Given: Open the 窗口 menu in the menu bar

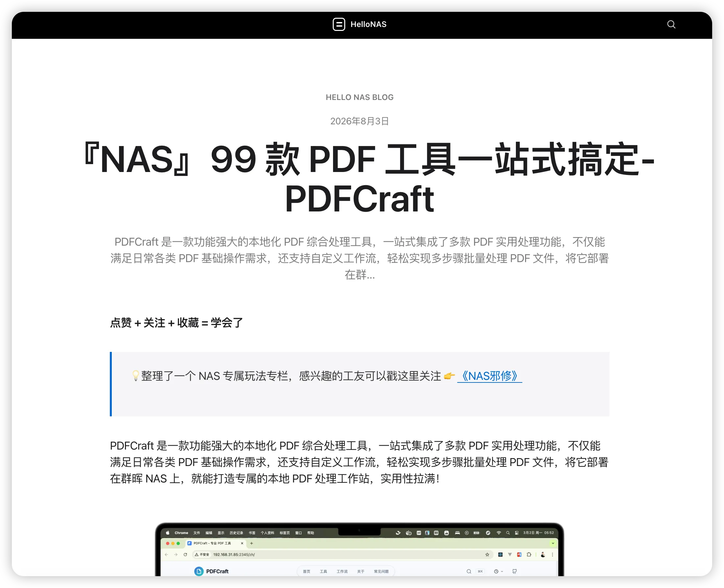Looking at the screenshot, I should [x=298, y=533].
